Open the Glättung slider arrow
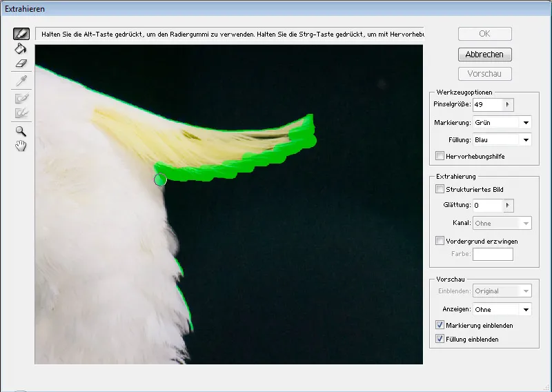The width and height of the screenshot is (552, 392). click(x=508, y=206)
